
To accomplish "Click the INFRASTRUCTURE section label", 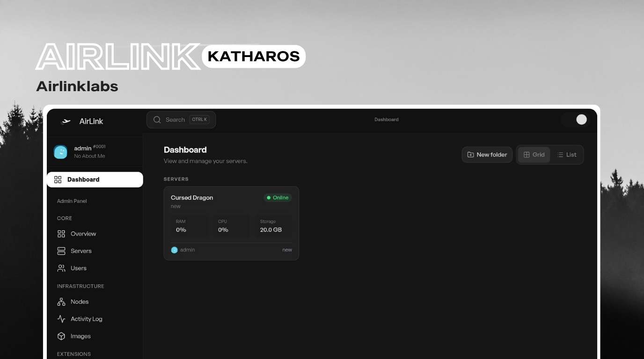I will [80, 286].
